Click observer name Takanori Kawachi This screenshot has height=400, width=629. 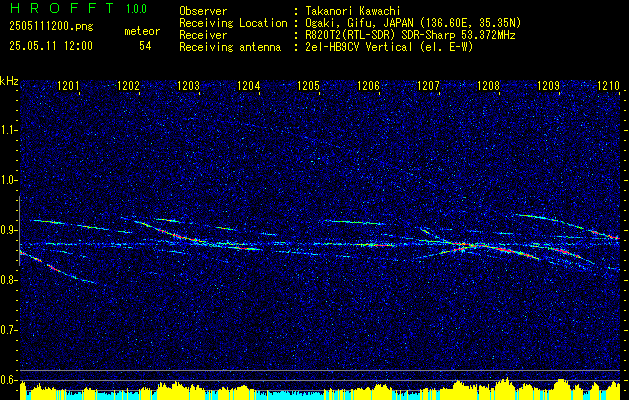pos(355,12)
